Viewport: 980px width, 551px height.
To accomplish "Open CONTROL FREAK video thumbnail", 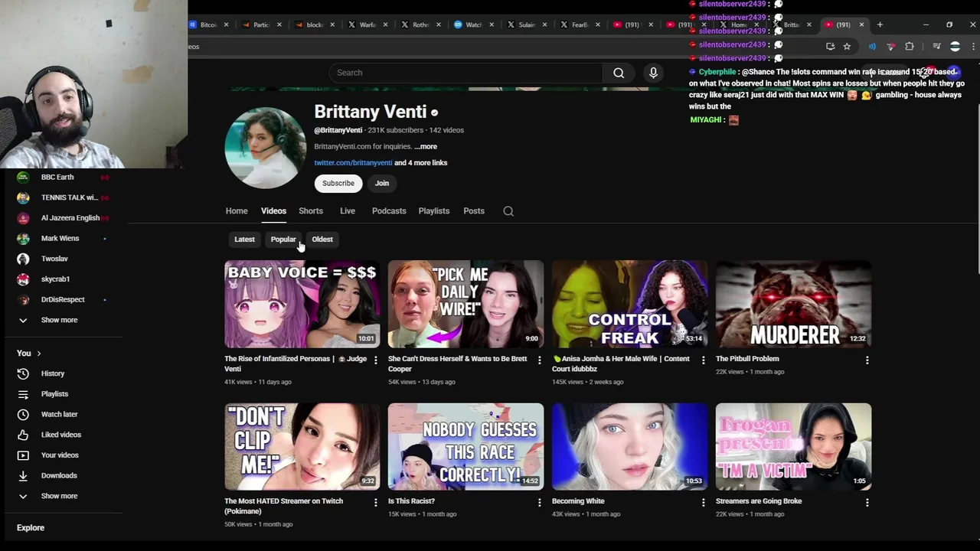I will pyautogui.click(x=629, y=305).
